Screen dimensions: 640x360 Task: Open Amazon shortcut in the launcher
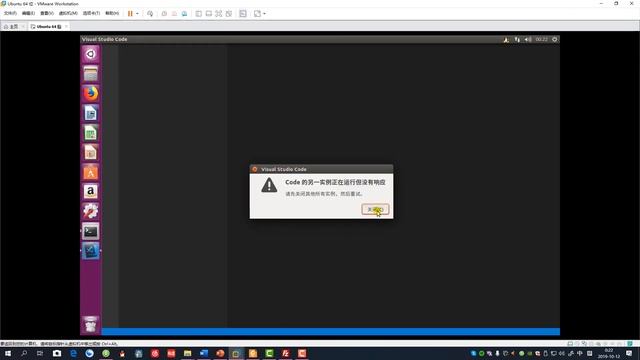91,191
